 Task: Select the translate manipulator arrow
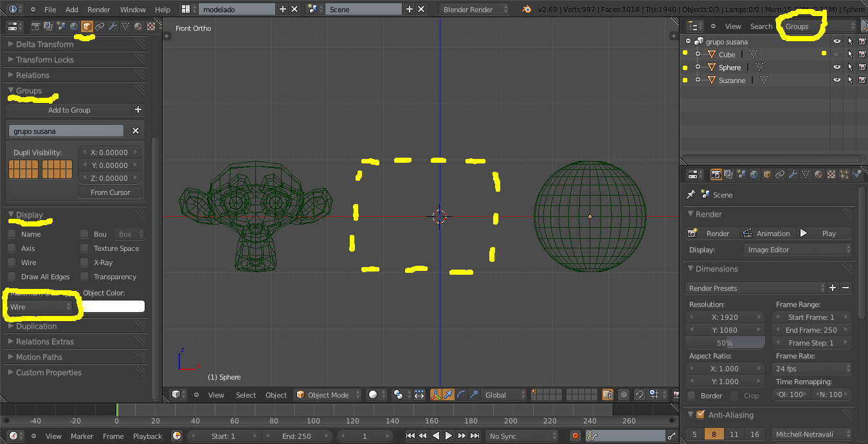tap(448, 394)
